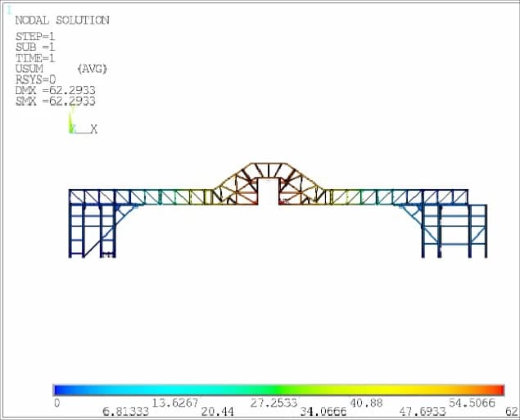The image size is (520, 420).
Task: Click the USUM result label
Action: click(x=29, y=69)
